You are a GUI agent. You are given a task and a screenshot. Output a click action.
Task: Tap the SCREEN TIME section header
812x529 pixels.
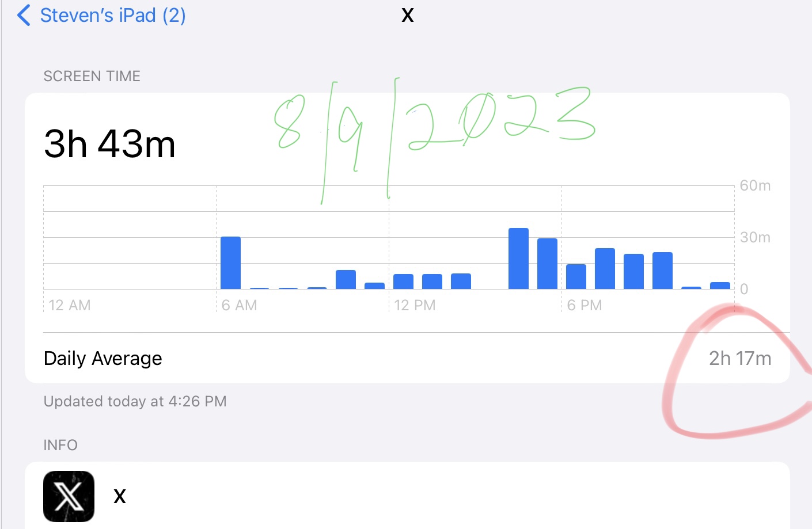92,76
